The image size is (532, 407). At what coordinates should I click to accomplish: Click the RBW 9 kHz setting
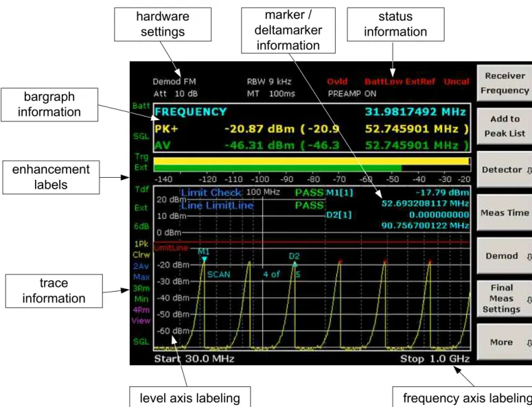pos(269,82)
